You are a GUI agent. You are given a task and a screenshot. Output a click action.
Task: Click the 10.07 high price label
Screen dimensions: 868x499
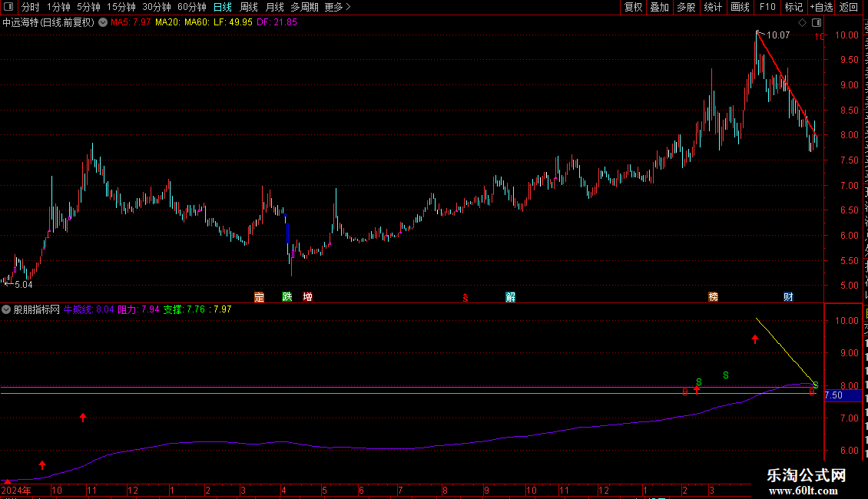tap(778, 35)
